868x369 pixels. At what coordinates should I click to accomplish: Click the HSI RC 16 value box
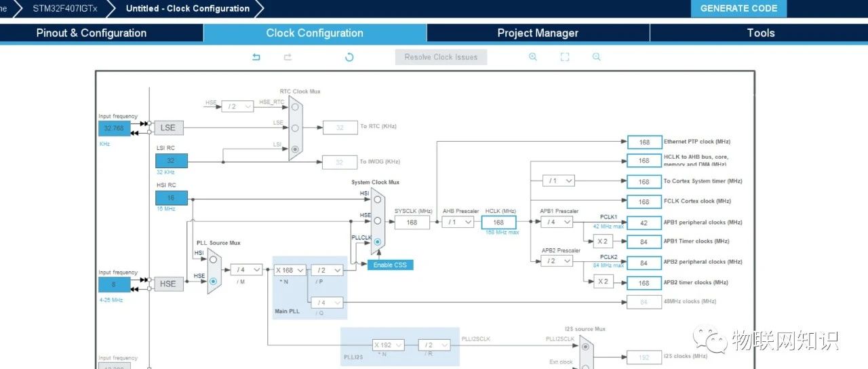171,198
